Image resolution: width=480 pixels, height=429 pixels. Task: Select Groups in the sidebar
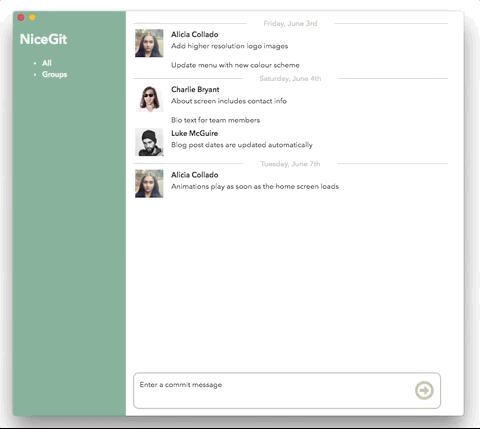55,74
